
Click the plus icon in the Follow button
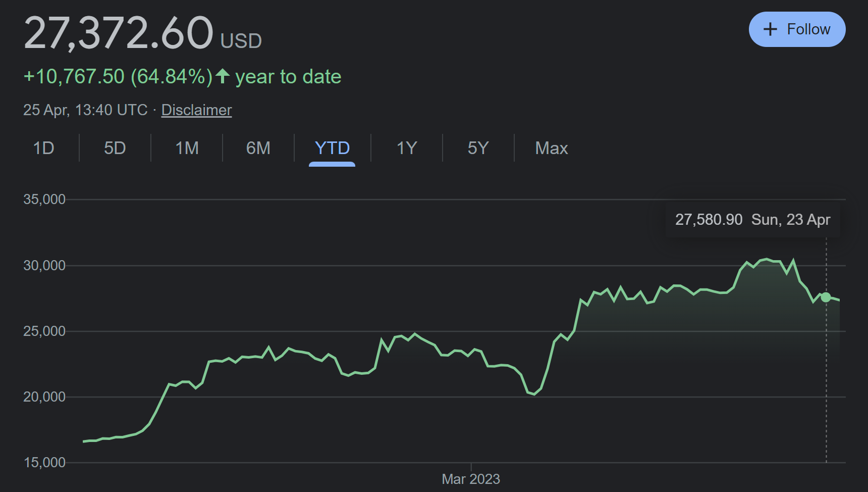(x=770, y=29)
